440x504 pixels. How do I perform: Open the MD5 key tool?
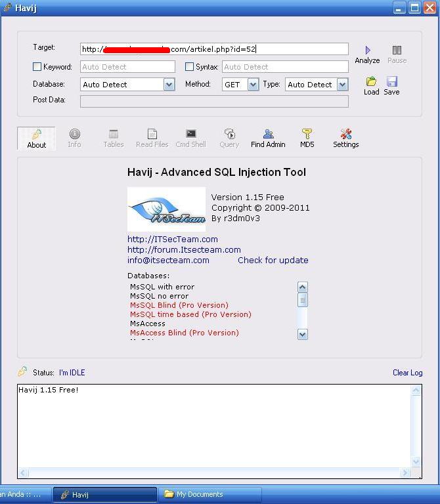coord(307,138)
